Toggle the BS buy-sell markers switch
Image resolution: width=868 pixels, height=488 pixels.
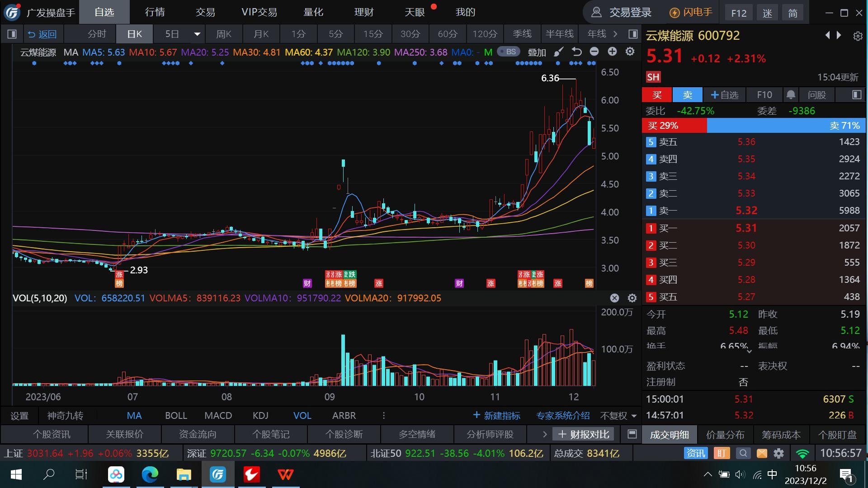pyautogui.click(x=509, y=52)
